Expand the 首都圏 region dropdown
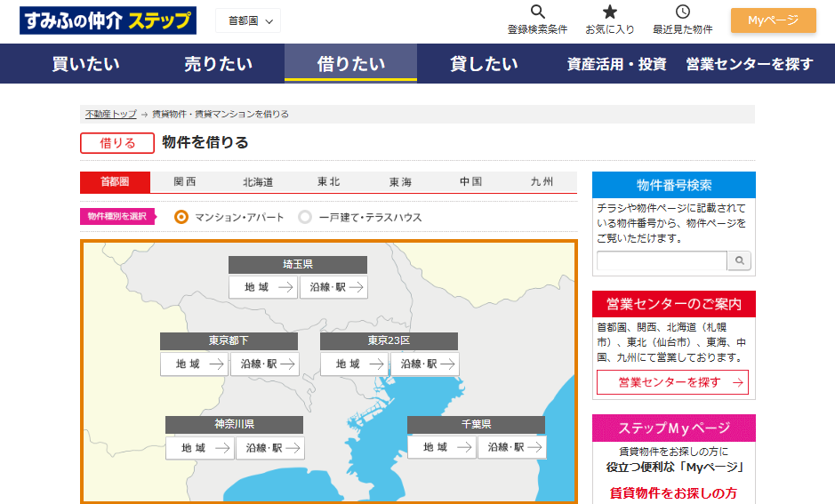Image resolution: width=835 pixels, height=504 pixels. 248,20
